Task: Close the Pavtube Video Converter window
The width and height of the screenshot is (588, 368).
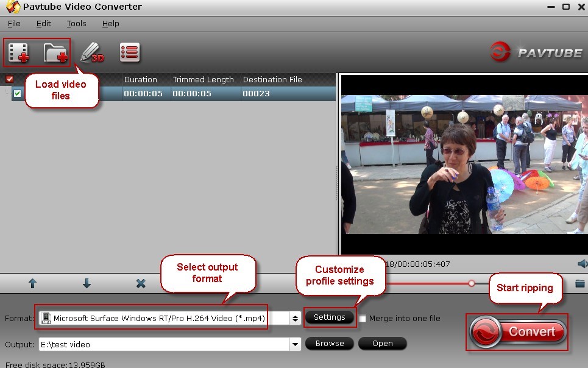Action: click(x=582, y=7)
